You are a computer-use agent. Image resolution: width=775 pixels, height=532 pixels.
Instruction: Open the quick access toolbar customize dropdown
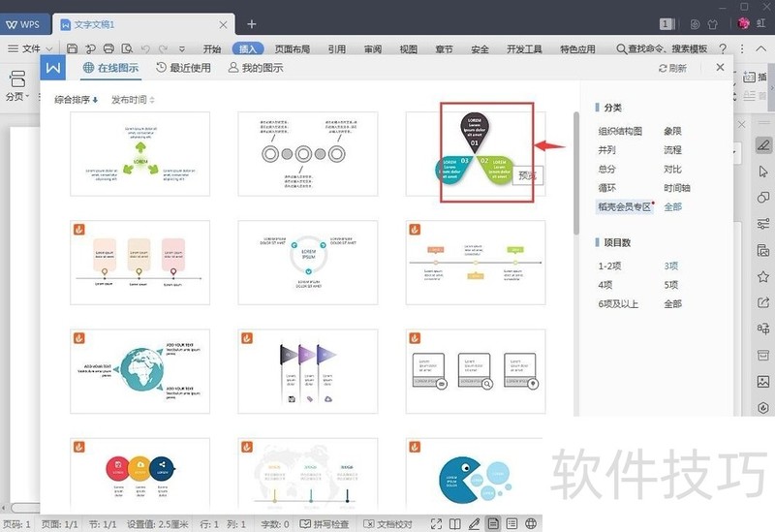(182, 49)
